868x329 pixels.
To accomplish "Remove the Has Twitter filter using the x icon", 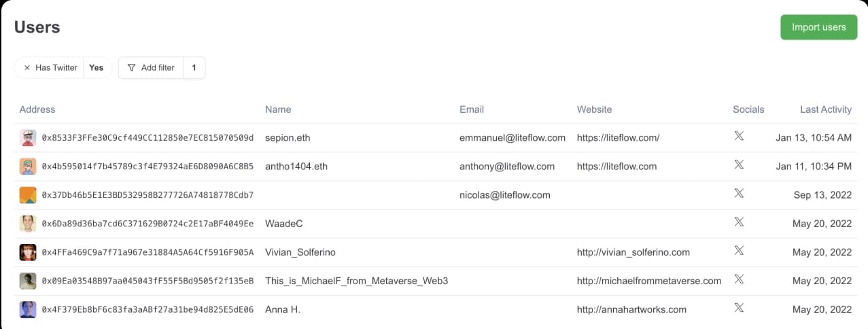I will point(27,68).
